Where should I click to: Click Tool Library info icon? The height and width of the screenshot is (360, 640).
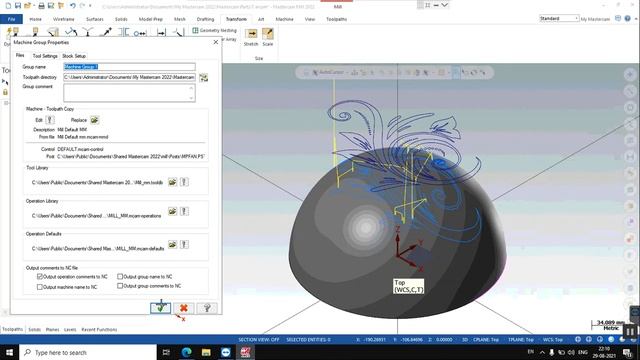pos(184,182)
